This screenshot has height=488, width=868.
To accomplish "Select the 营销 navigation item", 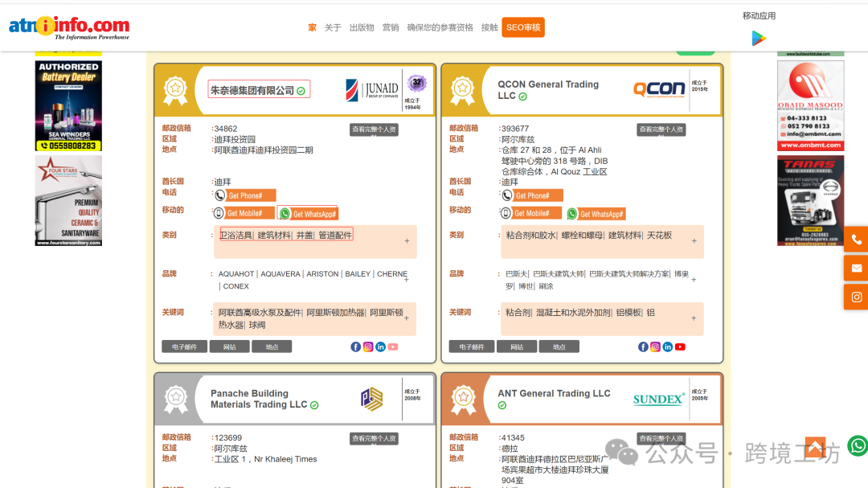I will click(391, 27).
